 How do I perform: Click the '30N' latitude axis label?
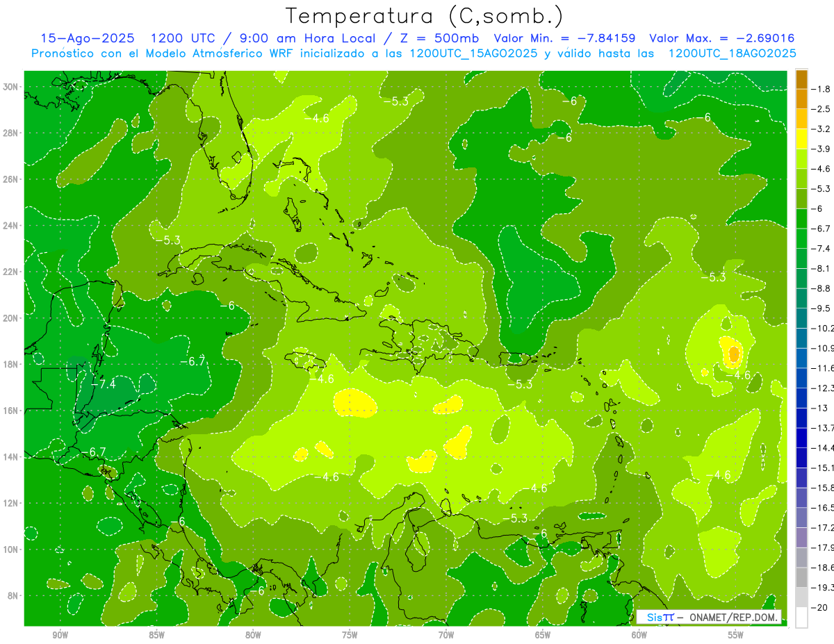(x=11, y=87)
